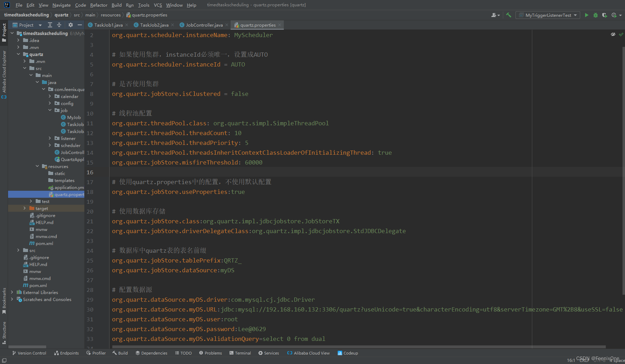Close the quartz.properties editor tab
This screenshot has width=625, height=364.
point(280,25)
